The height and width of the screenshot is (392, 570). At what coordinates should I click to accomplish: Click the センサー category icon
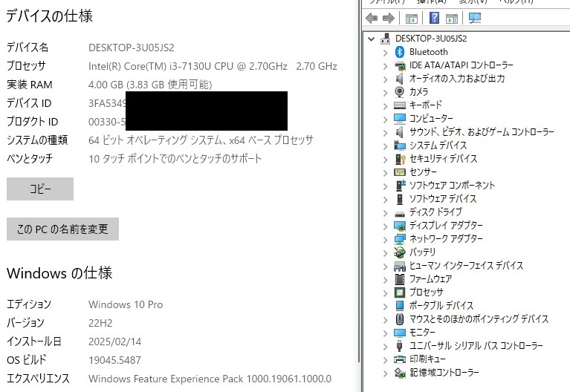400,172
